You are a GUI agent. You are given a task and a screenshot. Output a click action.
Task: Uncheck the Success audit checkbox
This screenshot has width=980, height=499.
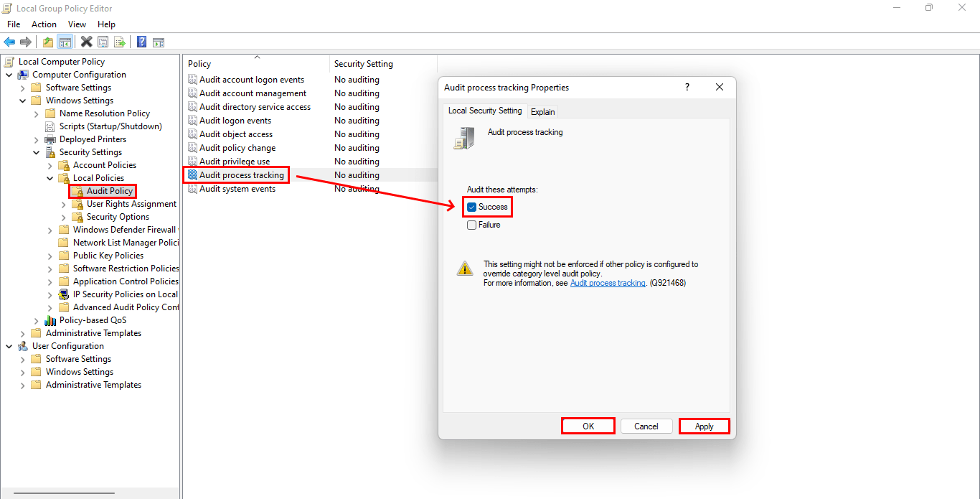(471, 207)
